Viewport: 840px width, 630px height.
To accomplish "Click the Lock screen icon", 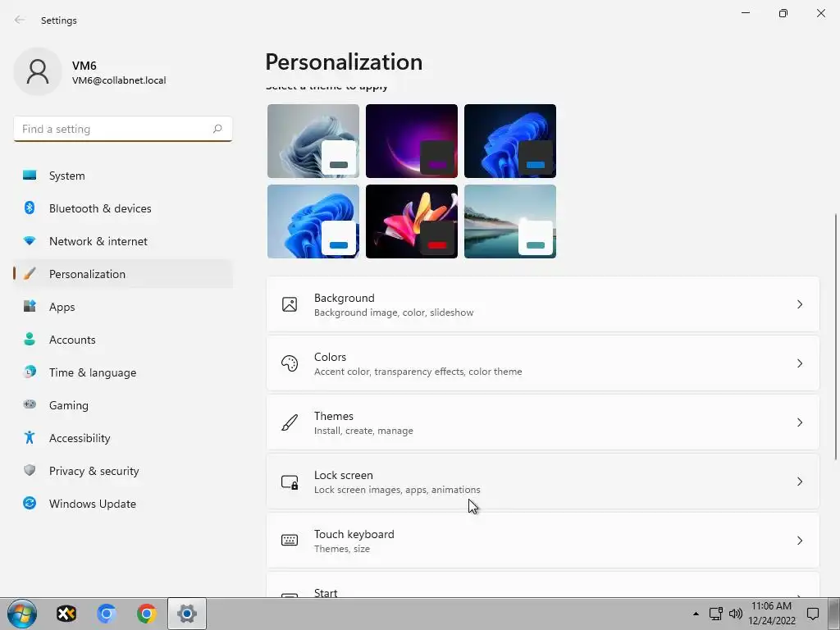I will click(290, 482).
